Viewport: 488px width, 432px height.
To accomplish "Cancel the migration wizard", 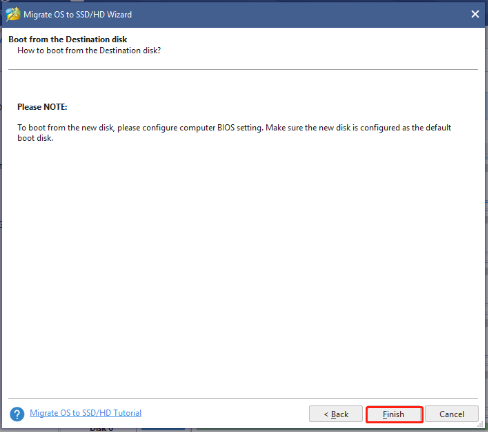I will coord(452,414).
